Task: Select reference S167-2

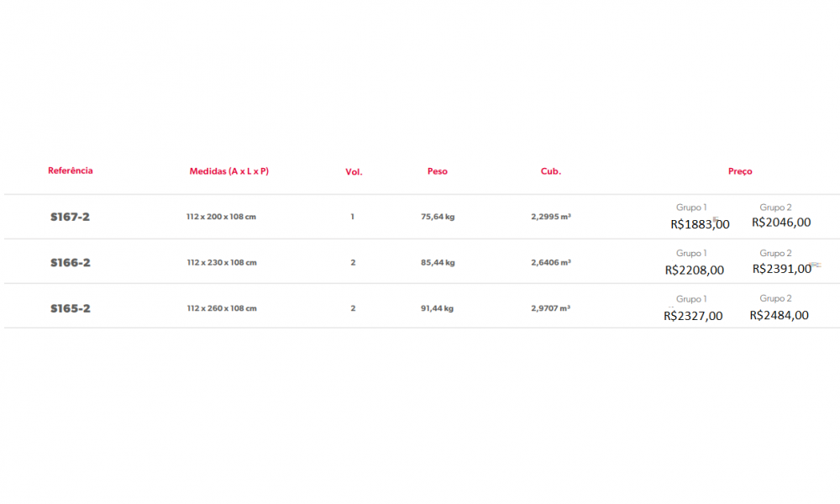Action: click(70, 217)
